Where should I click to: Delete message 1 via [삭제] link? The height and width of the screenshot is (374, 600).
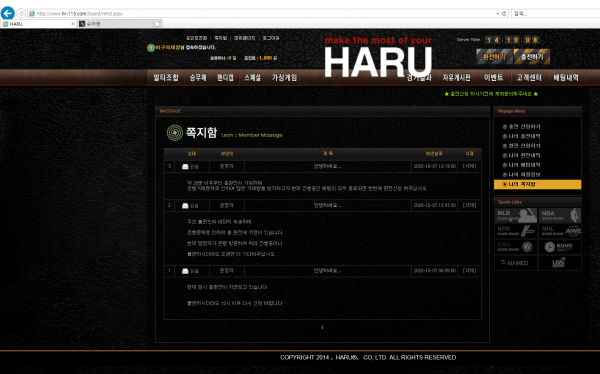click(470, 270)
